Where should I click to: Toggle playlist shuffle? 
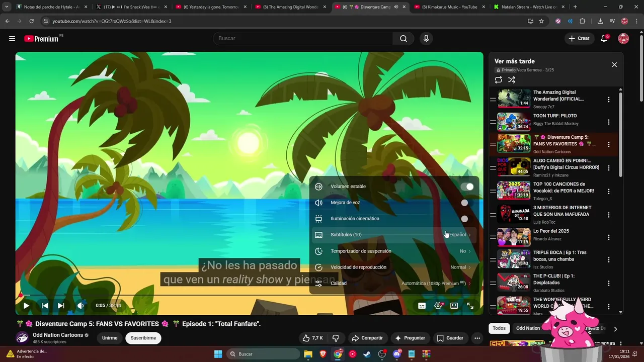tap(512, 79)
